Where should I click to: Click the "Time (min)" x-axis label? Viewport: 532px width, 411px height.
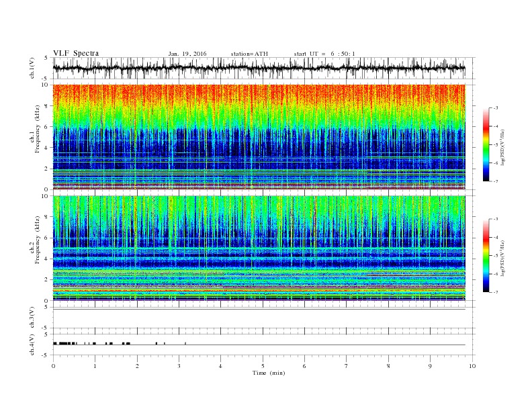coord(269,373)
